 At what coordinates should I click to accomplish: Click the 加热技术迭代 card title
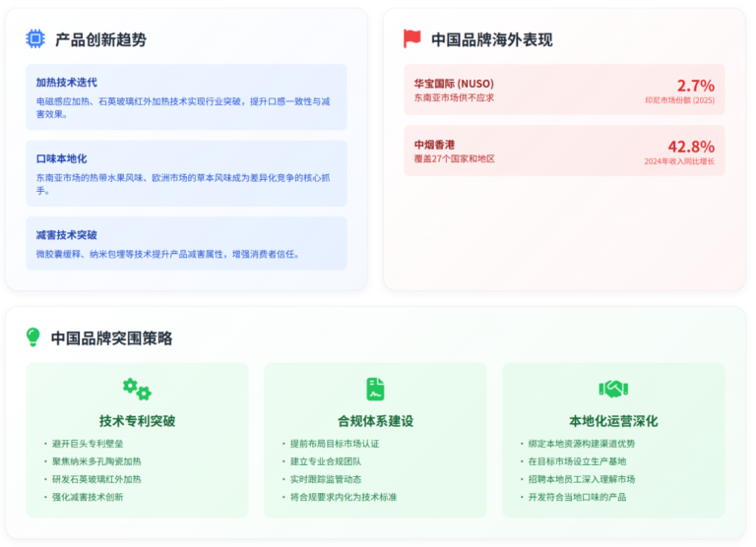click(x=67, y=83)
